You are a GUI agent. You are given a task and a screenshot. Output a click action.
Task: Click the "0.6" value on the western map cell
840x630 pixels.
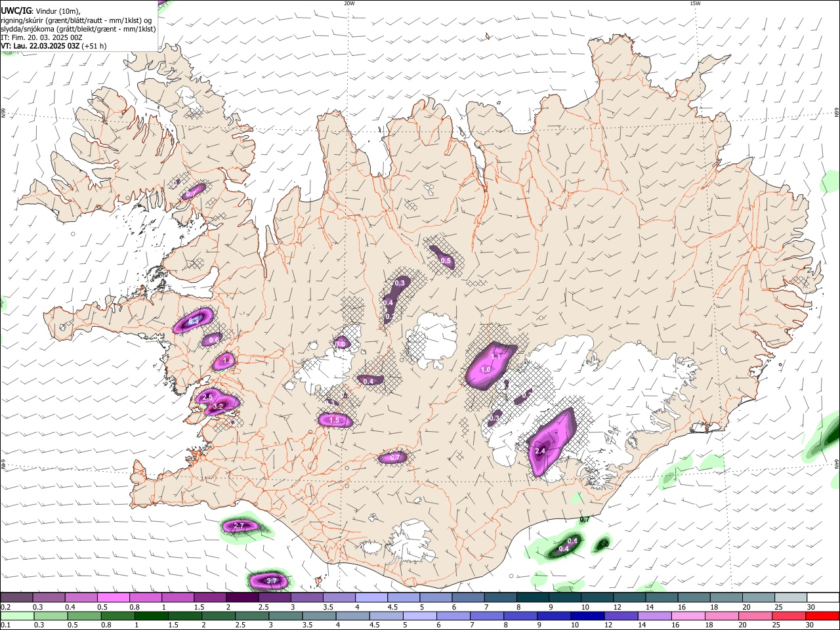click(x=213, y=340)
